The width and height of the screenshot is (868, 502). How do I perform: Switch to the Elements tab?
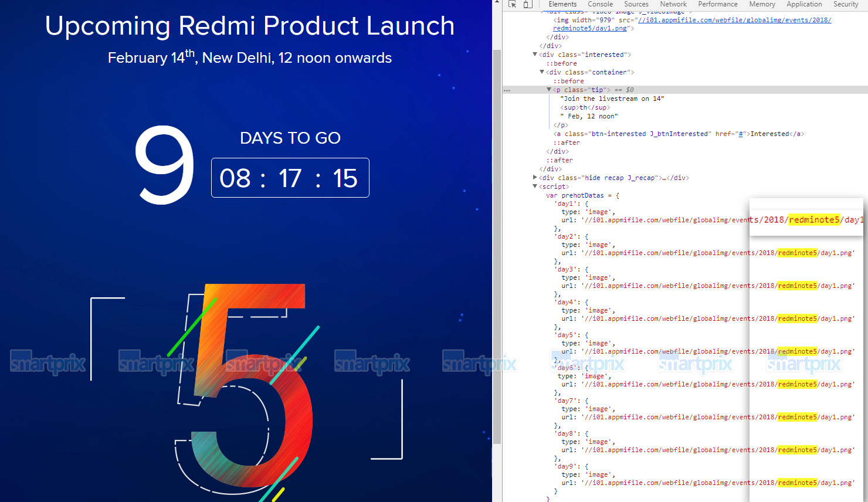562,4
